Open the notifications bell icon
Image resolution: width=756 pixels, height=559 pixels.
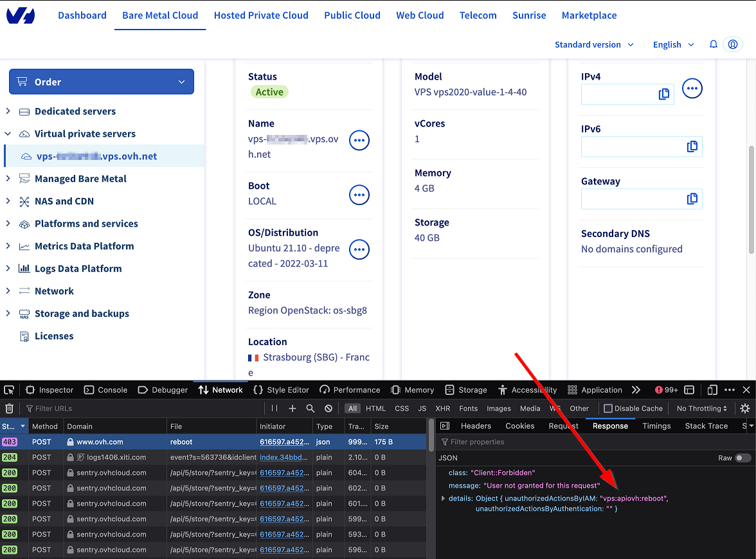pos(714,44)
